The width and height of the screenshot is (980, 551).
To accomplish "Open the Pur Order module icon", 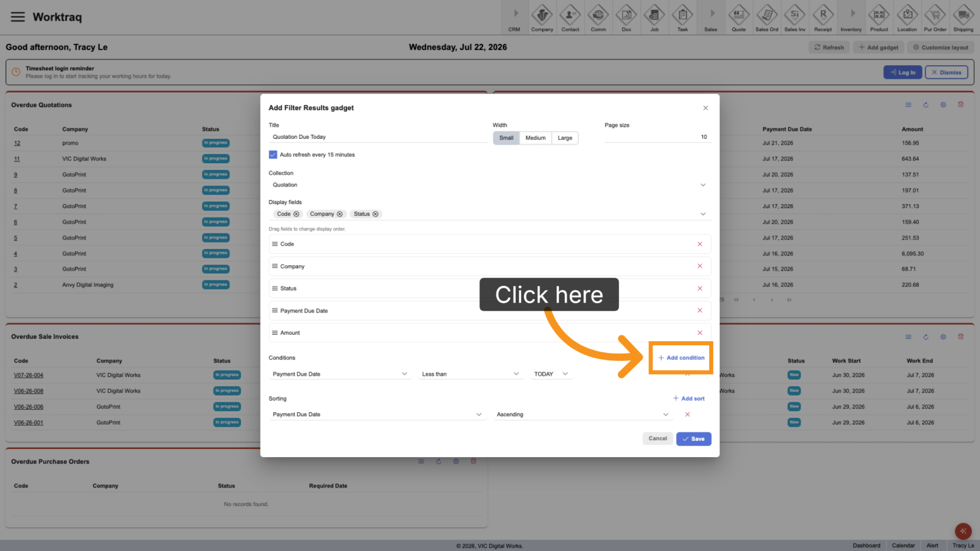I will 935,17.
